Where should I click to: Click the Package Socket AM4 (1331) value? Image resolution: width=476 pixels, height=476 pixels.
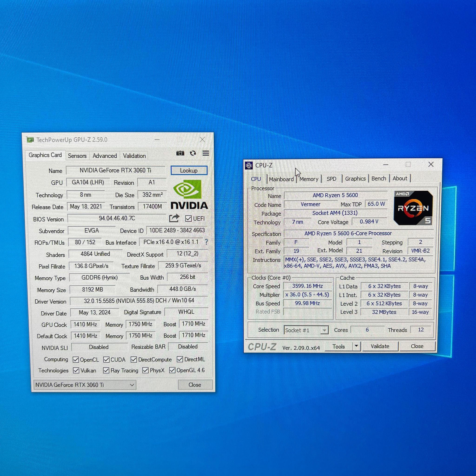coord(335,213)
